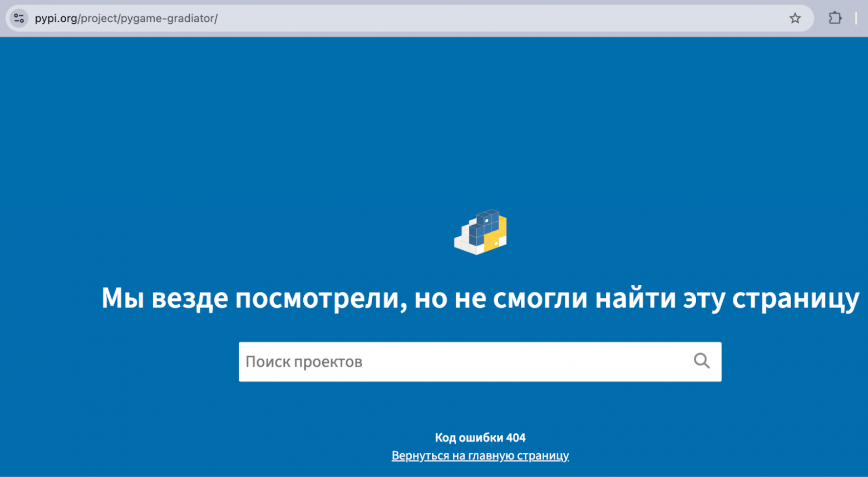
Task: Toggle the bookmark star for this page
Action: (795, 18)
